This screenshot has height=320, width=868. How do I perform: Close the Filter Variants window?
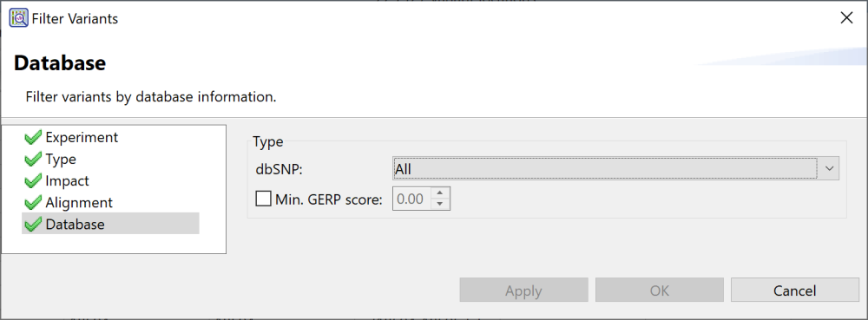click(x=846, y=18)
